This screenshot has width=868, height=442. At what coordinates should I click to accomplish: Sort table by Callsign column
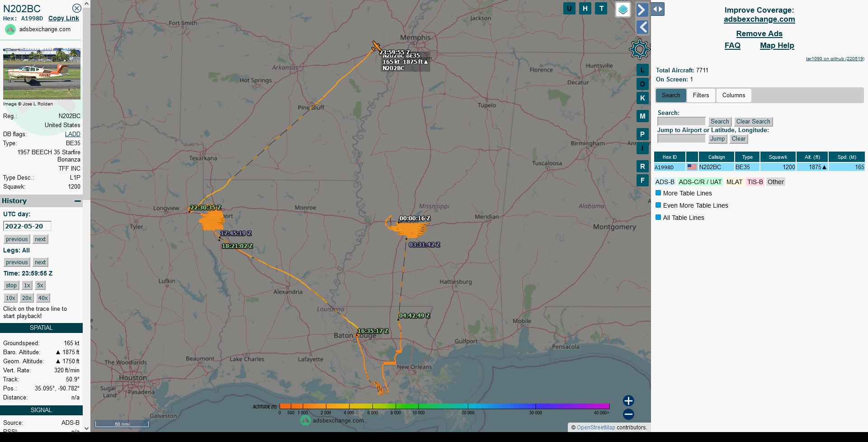point(717,157)
